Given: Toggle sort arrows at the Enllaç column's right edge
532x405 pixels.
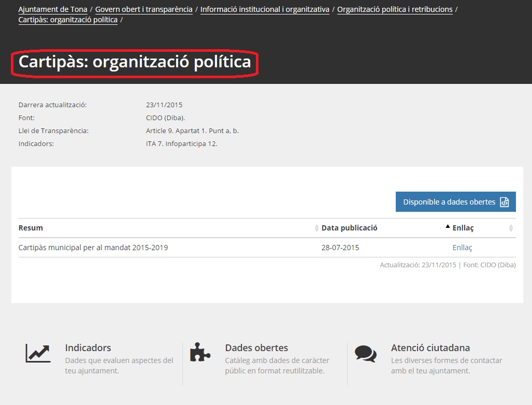Looking at the screenshot, I should [x=511, y=228].
